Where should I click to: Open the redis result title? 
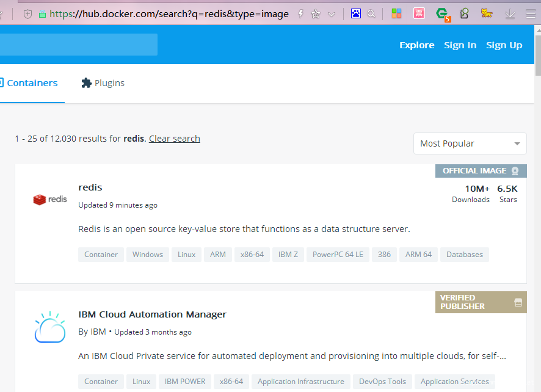click(x=90, y=187)
